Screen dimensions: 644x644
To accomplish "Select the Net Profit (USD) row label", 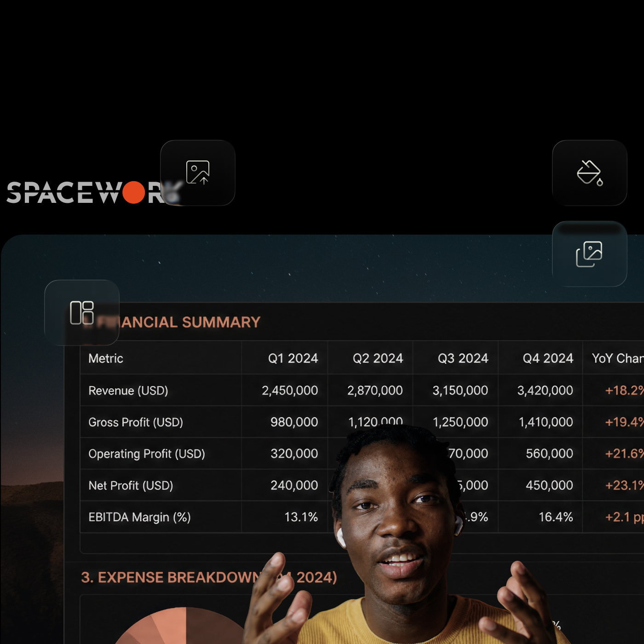I will point(131,486).
